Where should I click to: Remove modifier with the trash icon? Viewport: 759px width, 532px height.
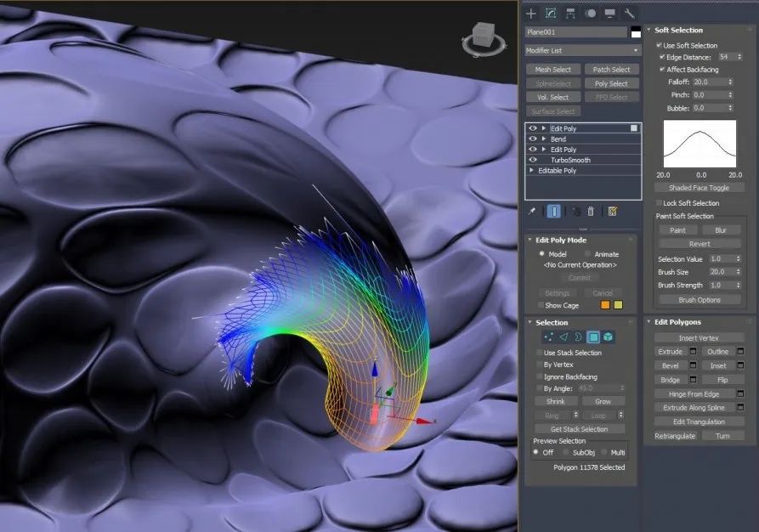(592, 211)
